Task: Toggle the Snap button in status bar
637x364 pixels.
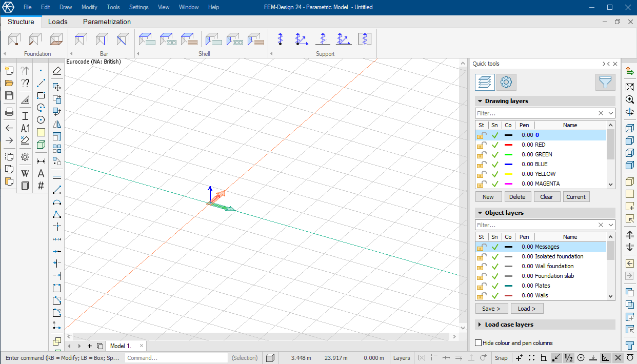Action: (501, 358)
